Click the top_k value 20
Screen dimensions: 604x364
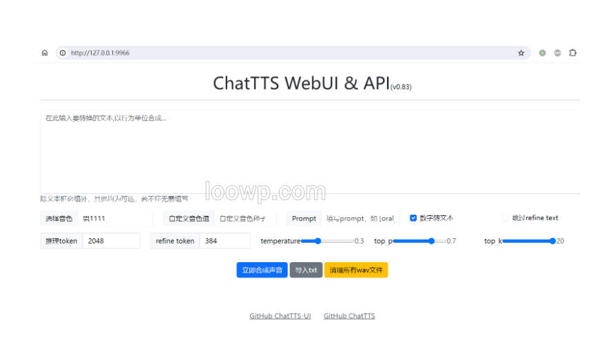tap(560, 241)
